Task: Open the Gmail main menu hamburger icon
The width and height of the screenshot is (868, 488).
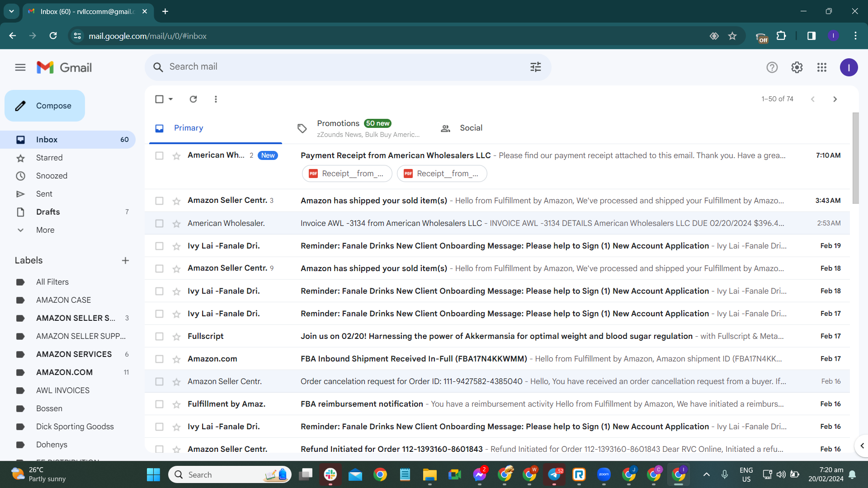Action: point(20,68)
